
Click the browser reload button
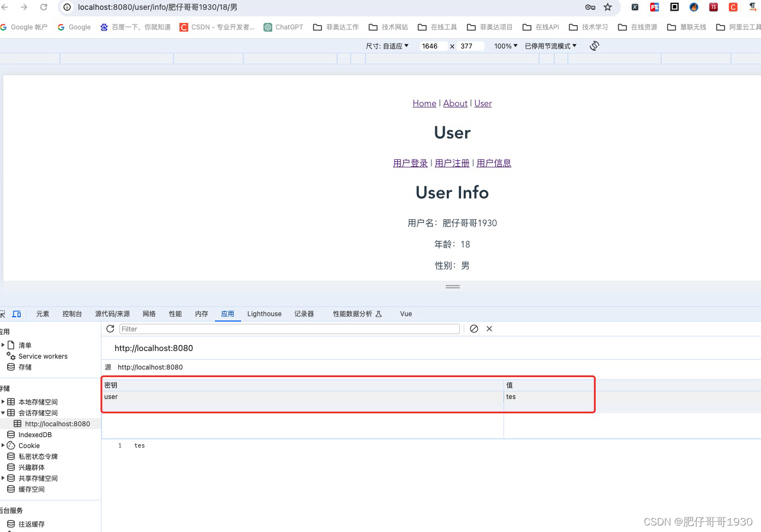(x=44, y=7)
